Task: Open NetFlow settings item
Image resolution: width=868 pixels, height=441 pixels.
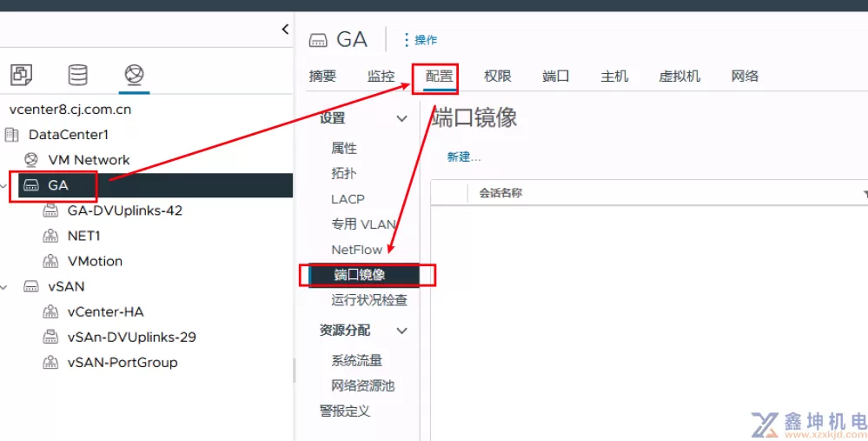Action: 357,250
